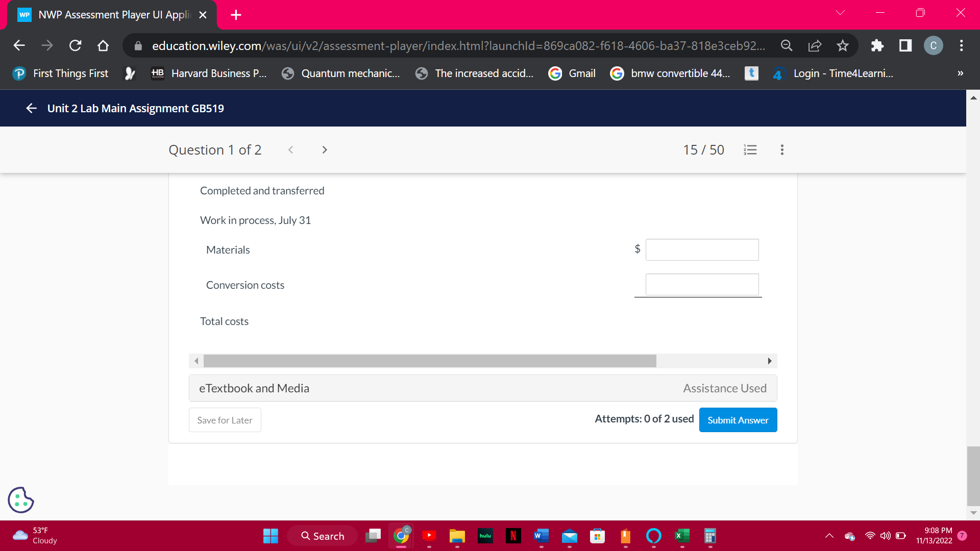Open Chrome extensions puzzle icon
The image size is (980, 551).
(x=877, y=46)
